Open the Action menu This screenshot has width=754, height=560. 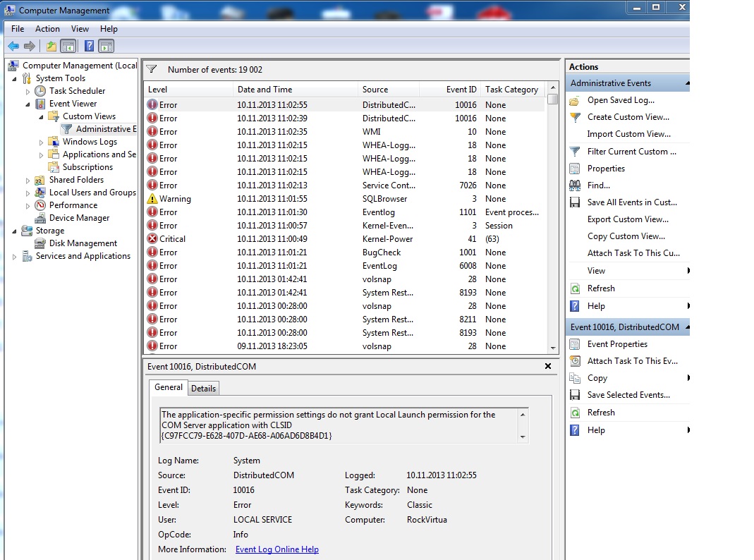click(x=47, y=29)
